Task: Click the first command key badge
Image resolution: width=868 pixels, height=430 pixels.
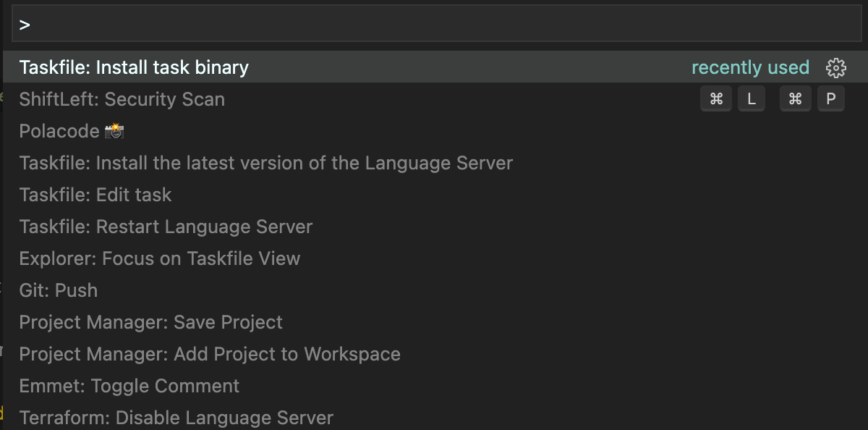Action: tap(716, 98)
